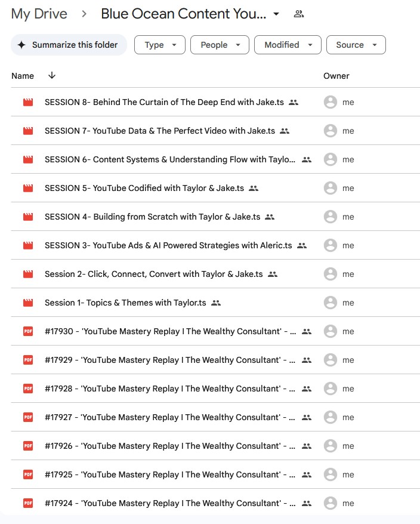The image size is (420, 524).
Task: Click the PDF icon for file #17924
Action: pos(28,503)
